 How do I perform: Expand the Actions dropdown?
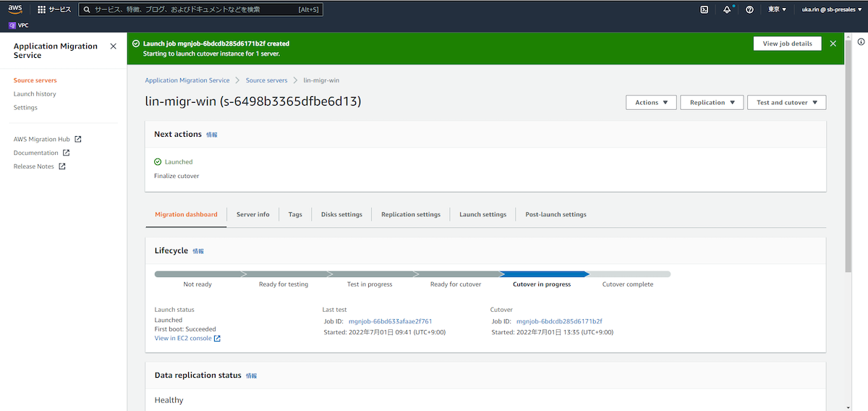pos(651,103)
